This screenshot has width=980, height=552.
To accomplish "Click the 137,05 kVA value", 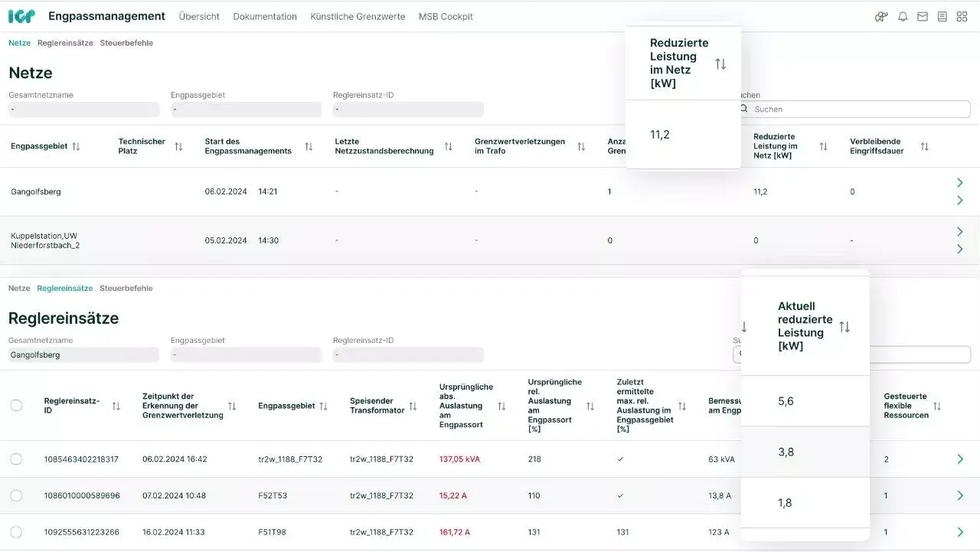I will point(459,459).
